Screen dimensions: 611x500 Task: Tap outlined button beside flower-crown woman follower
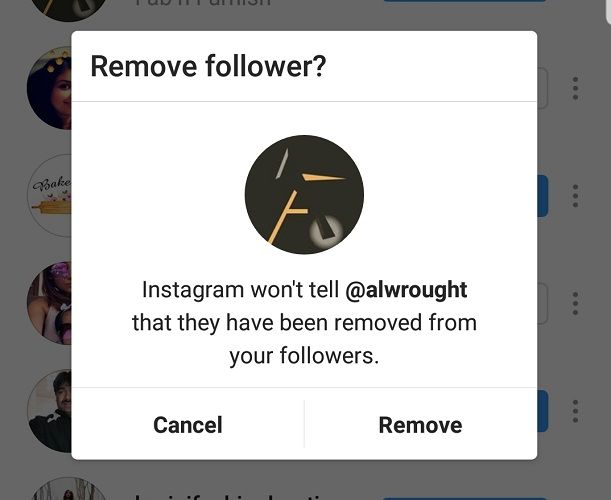(x=543, y=88)
